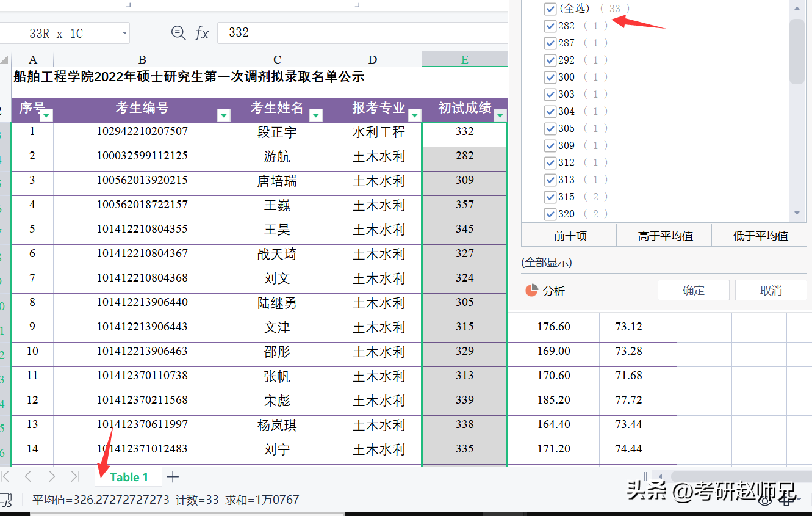Click the select-all corner triangle of grid
Screen dimensions: 812x516
coord(5,60)
